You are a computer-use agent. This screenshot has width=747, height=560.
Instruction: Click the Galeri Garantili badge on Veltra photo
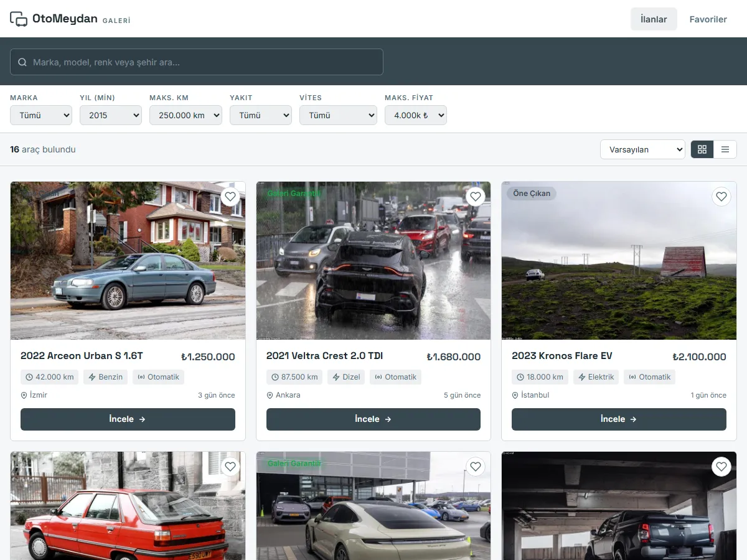(x=294, y=194)
